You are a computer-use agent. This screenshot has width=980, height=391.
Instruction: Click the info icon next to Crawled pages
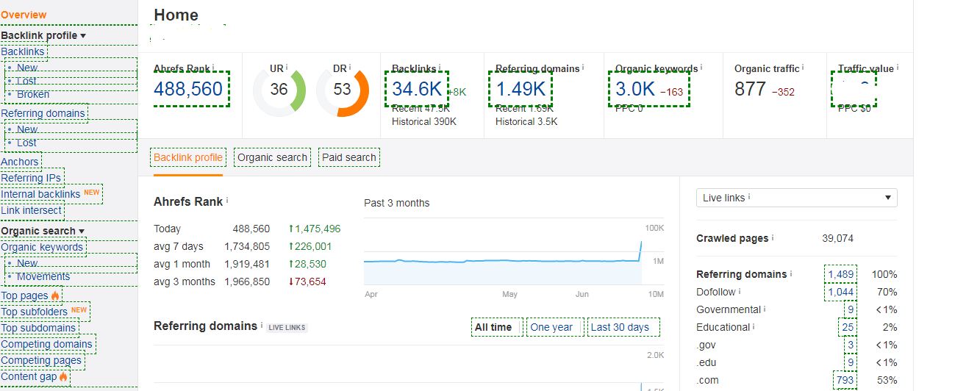[x=773, y=238]
